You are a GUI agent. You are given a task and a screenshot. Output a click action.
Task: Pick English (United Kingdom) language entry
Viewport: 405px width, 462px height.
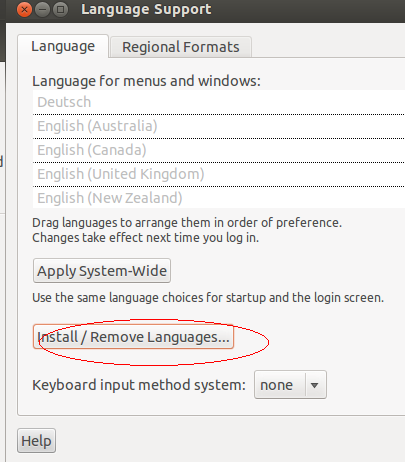219,174
